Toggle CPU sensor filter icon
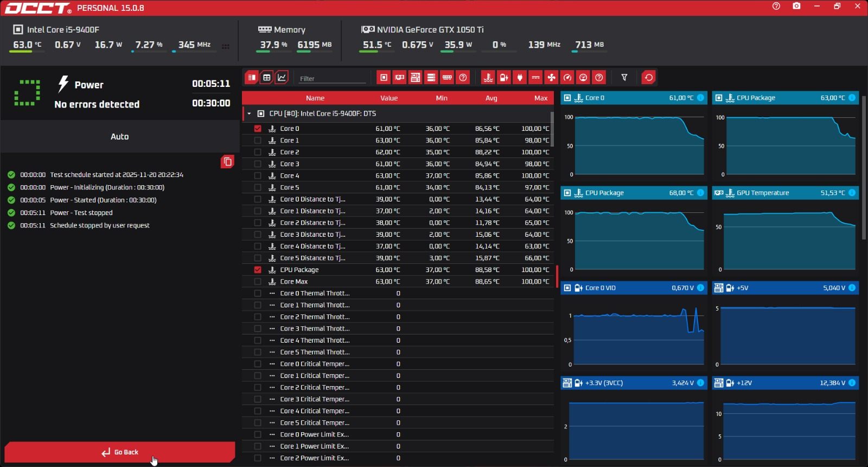The width and height of the screenshot is (868, 467). (384, 78)
